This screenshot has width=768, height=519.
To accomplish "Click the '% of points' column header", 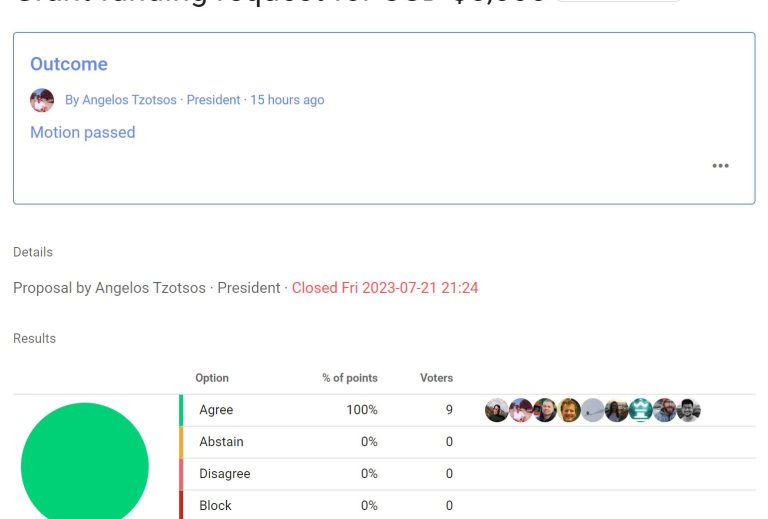I will (350, 378).
